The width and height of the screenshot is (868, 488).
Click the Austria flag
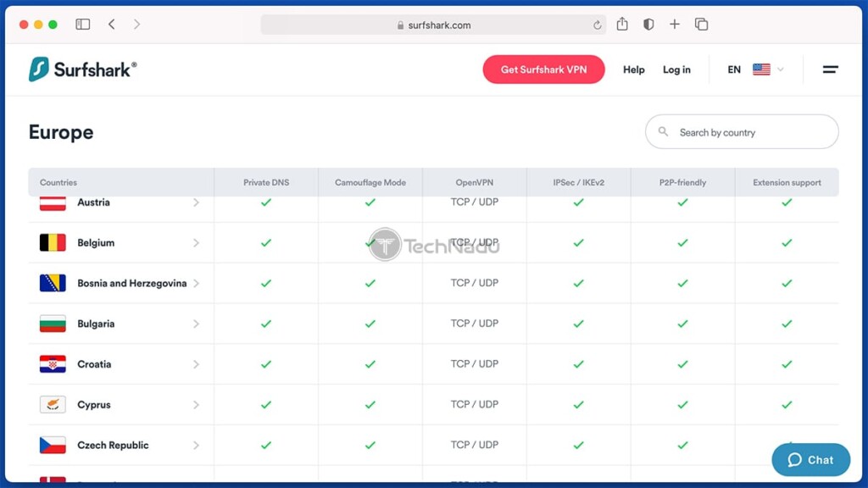(53, 202)
